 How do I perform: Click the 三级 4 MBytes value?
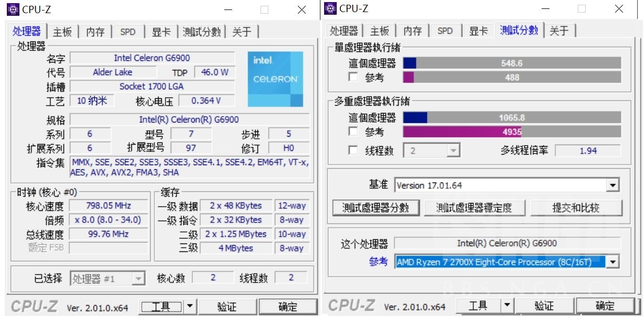tap(235, 248)
